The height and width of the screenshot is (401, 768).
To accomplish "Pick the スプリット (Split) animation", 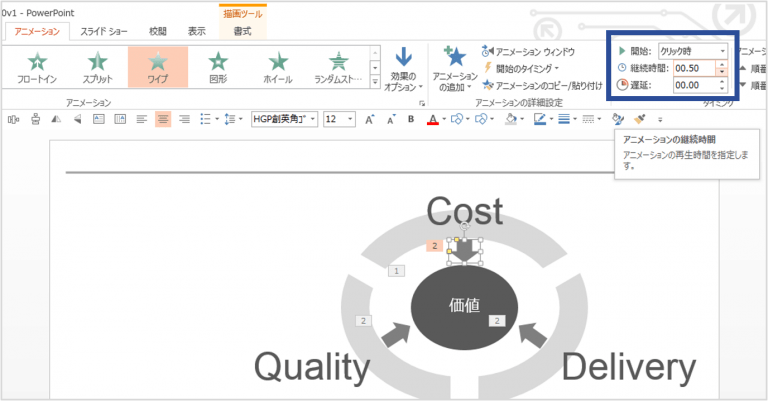I will pos(97,67).
